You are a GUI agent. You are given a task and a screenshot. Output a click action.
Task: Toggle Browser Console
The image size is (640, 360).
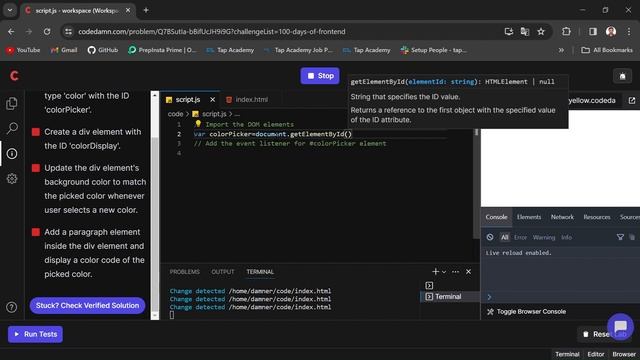pyautogui.click(x=527, y=311)
